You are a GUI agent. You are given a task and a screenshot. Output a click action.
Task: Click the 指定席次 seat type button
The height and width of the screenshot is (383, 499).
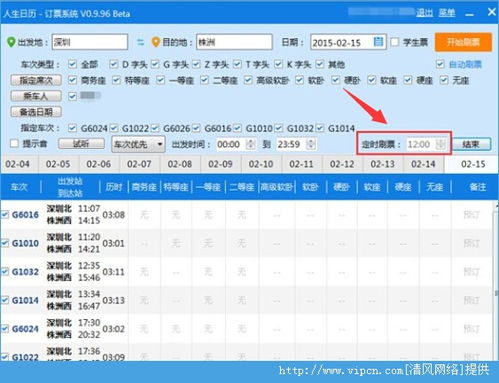pos(36,80)
